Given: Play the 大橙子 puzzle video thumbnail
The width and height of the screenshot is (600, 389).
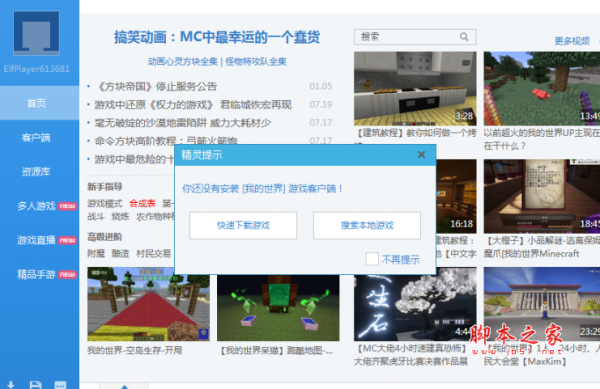Looking at the screenshot, I should [x=542, y=196].
